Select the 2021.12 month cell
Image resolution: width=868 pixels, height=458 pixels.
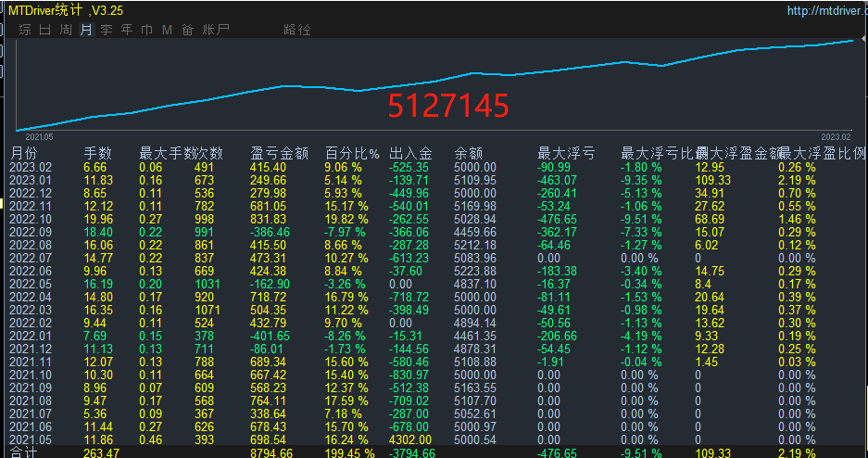pyautogui.click(x=31, y=349)
